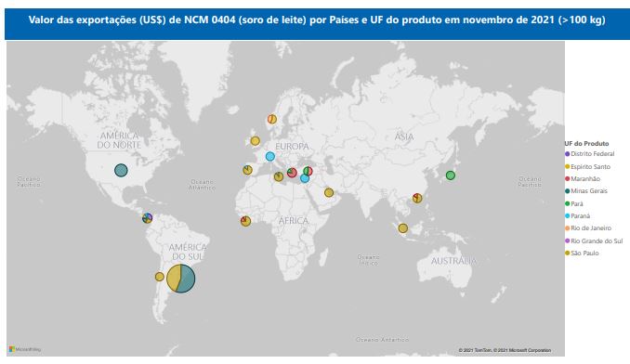
Task: Select the 'Pará' legend label
Action: tap(577, 203)
